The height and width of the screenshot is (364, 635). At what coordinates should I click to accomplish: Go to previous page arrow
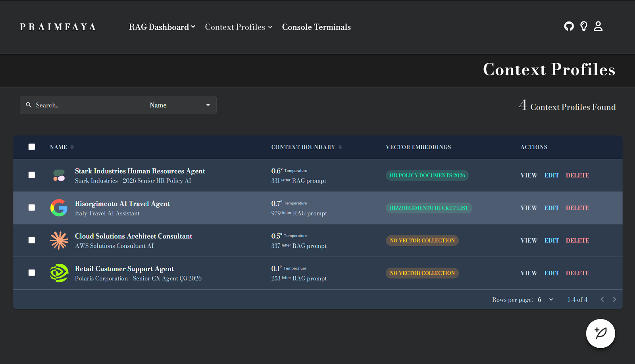[x=602, y=299]
